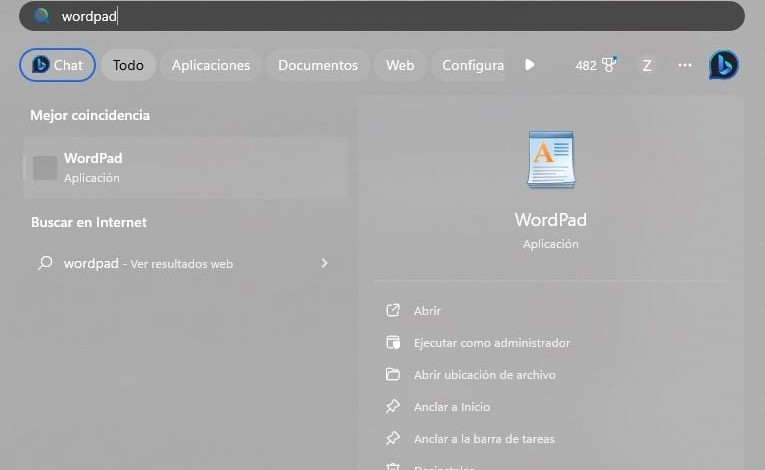Click the Z account avatar
This screenshot has height=470, width=765.
(647, 65)
